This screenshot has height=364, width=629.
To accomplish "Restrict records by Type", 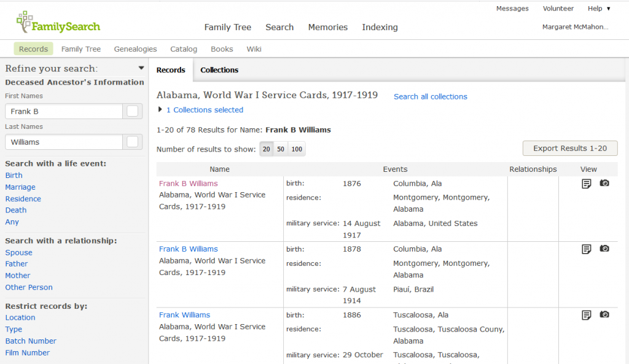I will point(14,330).
